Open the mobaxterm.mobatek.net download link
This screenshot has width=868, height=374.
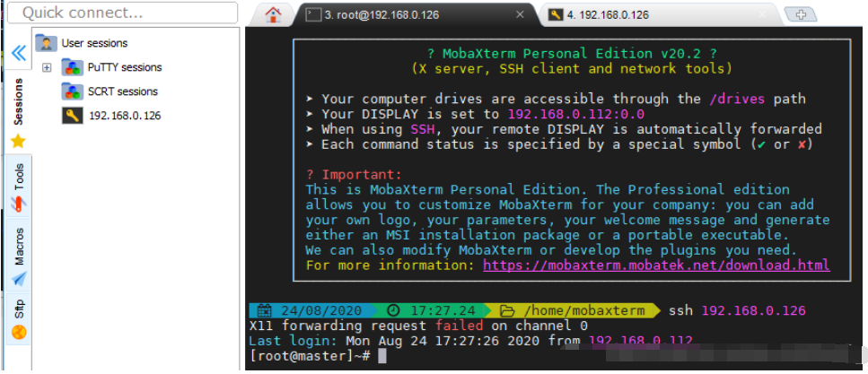[x=656, y=265]
